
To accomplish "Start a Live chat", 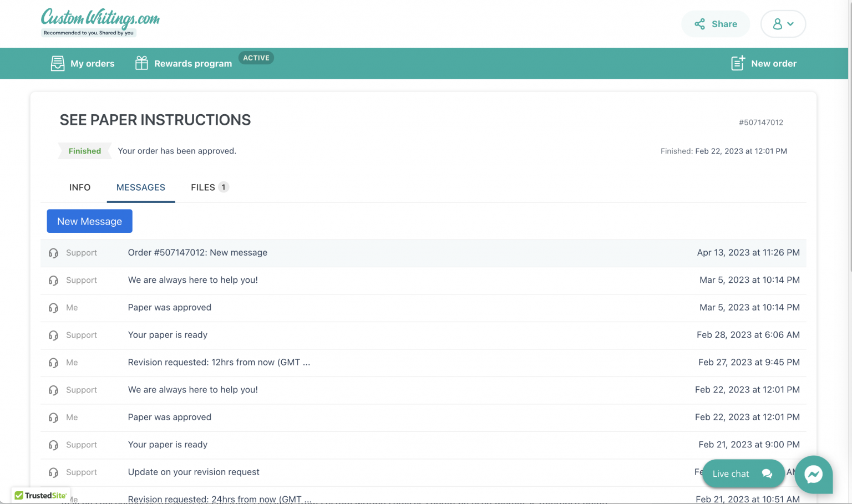I will 742,474.
